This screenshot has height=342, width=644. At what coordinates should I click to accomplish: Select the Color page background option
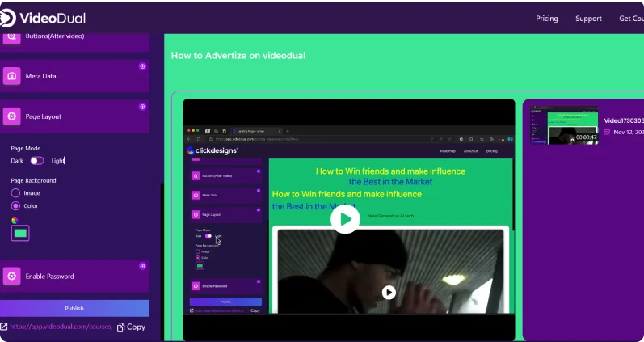click(x=15, y=206)
